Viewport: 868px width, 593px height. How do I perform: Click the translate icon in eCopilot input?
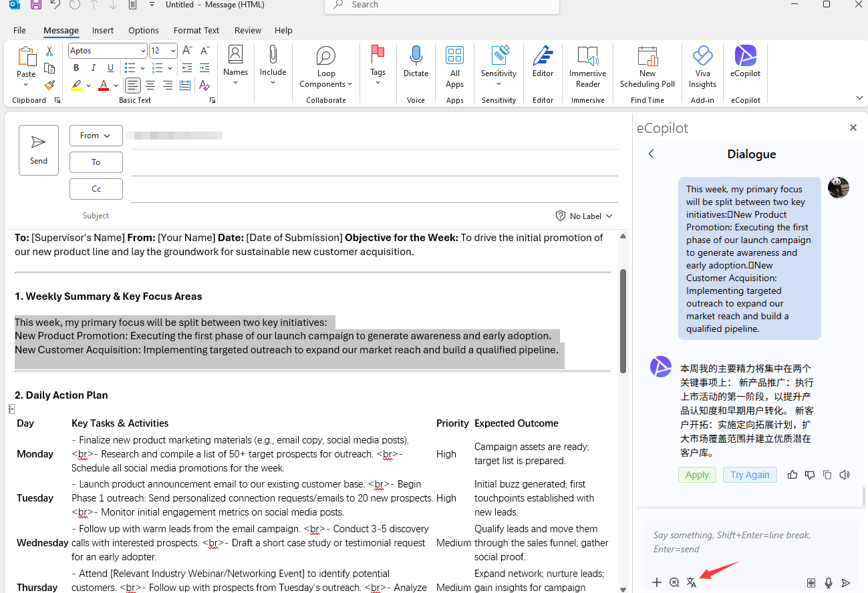[692, 582]
